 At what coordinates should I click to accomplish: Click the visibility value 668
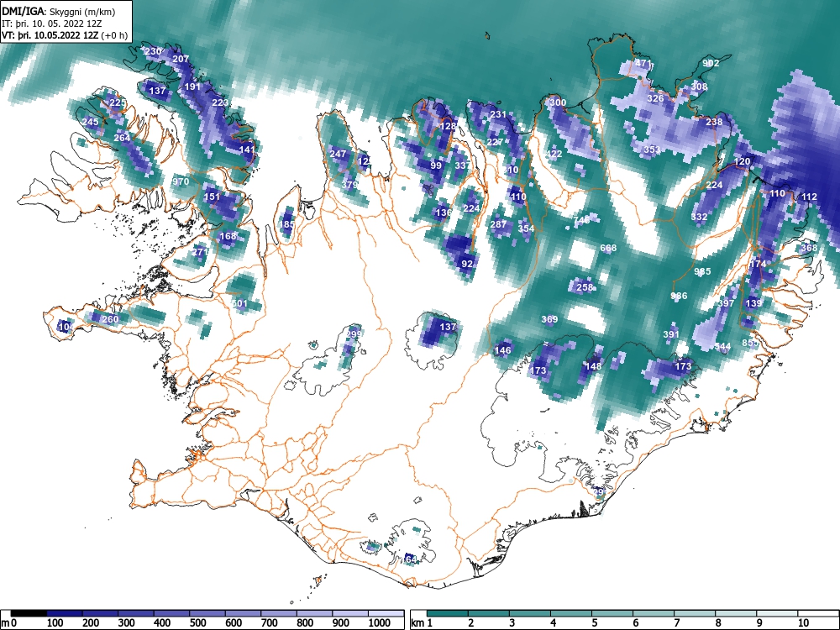click(x=608, y=248)
